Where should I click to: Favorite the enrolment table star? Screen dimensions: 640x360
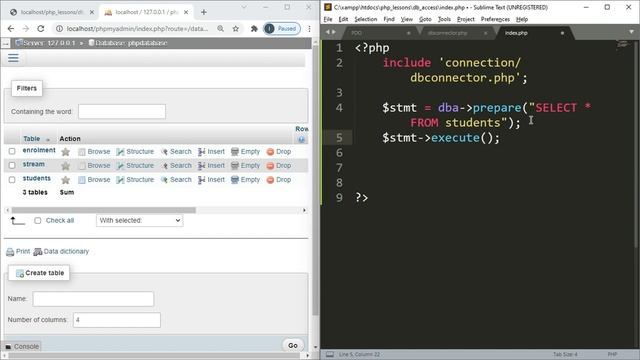click(x=65, y=152)
